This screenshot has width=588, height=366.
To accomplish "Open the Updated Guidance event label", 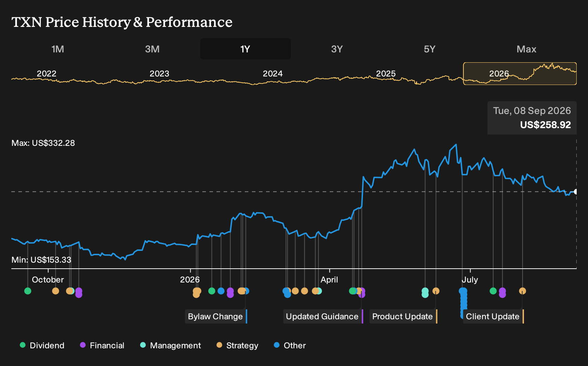I will tap(323, 316).
